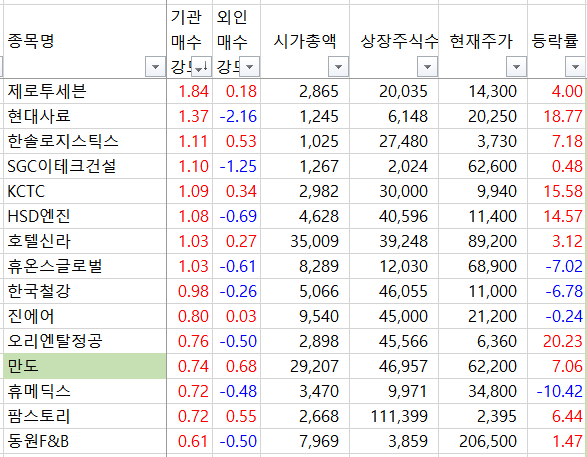Click the 한솔로지스틱스 stock name cell
Viewport: 587px width, 457px height.
[x=85, y=141]
